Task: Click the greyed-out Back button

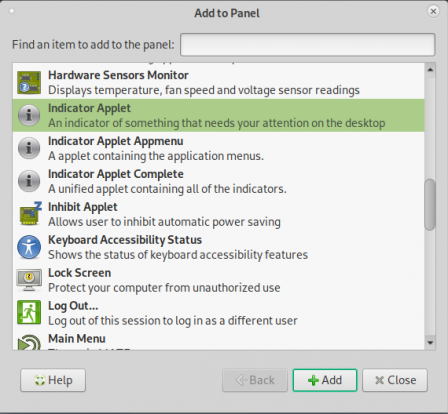Action: 255,380
